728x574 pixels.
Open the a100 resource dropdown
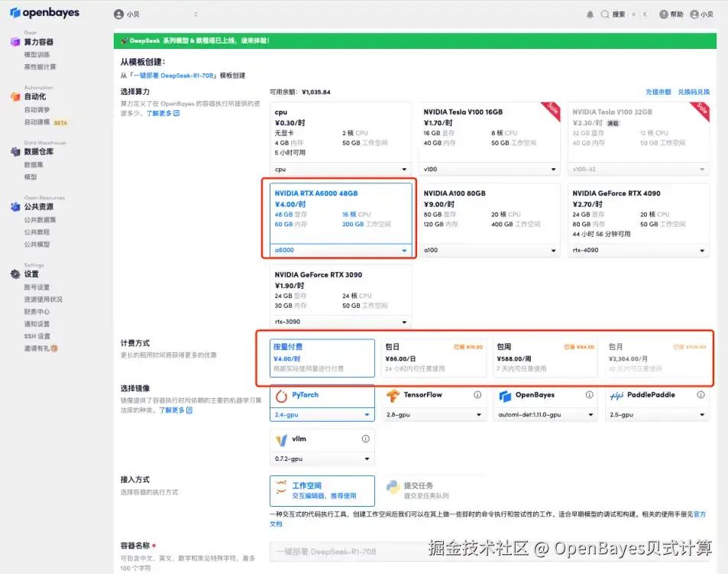click(490, 250)
